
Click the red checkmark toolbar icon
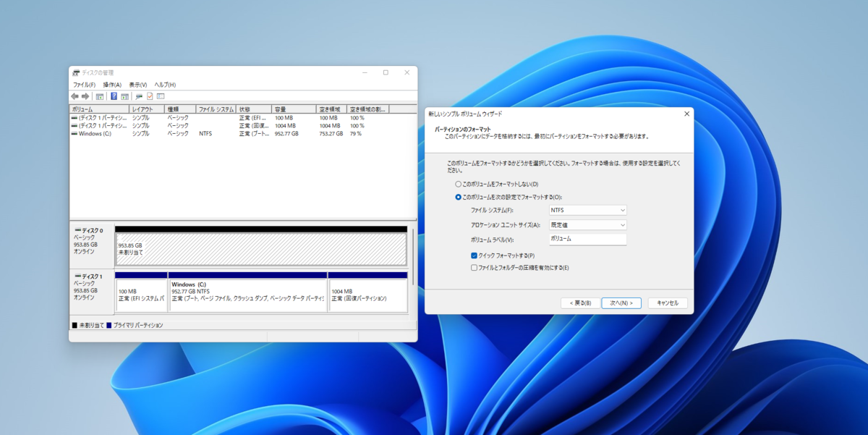point(150,96)
